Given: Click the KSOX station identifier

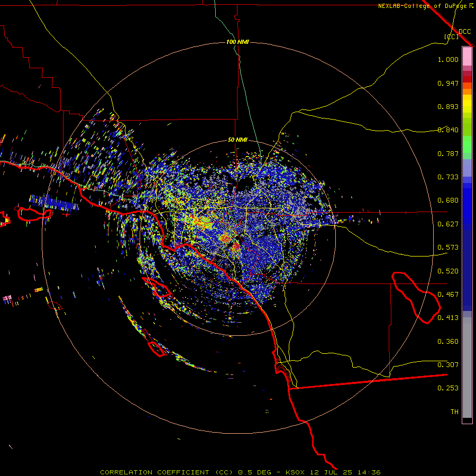Looking at the screenshot, I should [x=296, y=472].
